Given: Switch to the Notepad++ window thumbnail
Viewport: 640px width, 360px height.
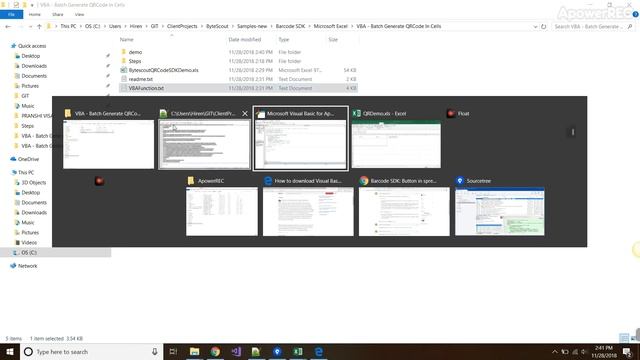Looking at the screenshot, I should tap(204, 144).
